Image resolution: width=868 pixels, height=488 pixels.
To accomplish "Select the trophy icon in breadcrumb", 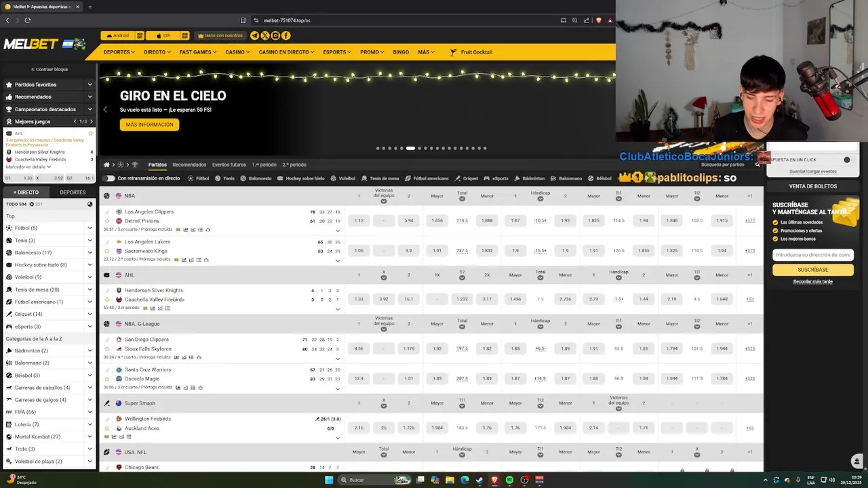I will pos(134,165).
